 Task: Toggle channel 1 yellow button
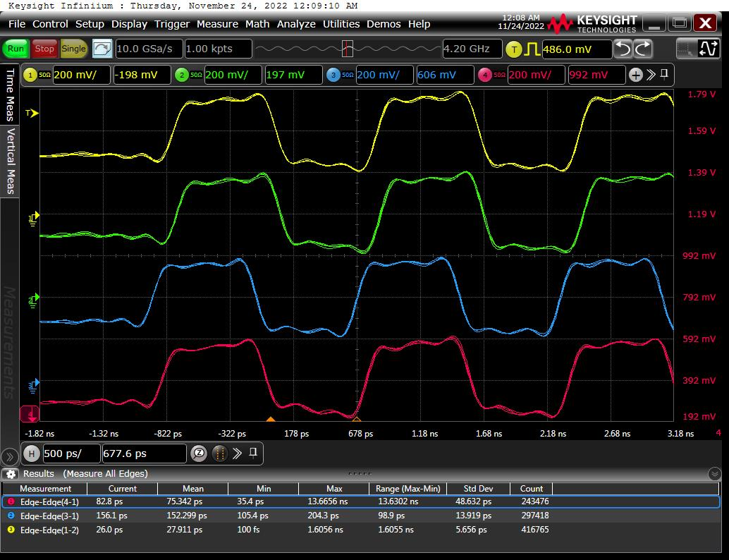coord(31,75)
